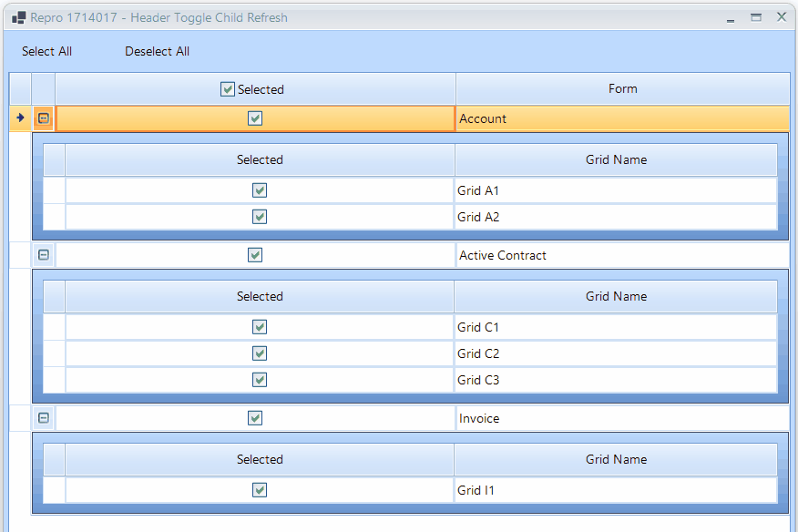Screen dimensions: 798x532
Task: Minimize the Repro 1714017 window
Action: [731, 19]
